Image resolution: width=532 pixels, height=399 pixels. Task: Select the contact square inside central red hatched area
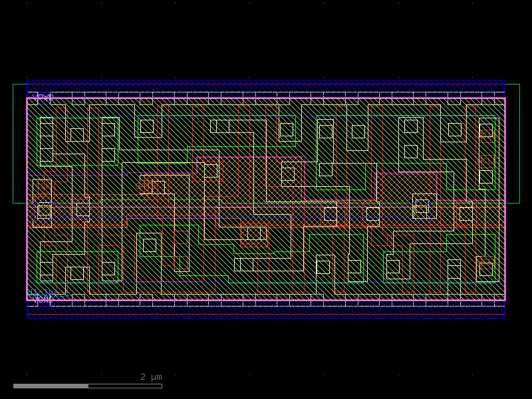[x=288, y=174]
